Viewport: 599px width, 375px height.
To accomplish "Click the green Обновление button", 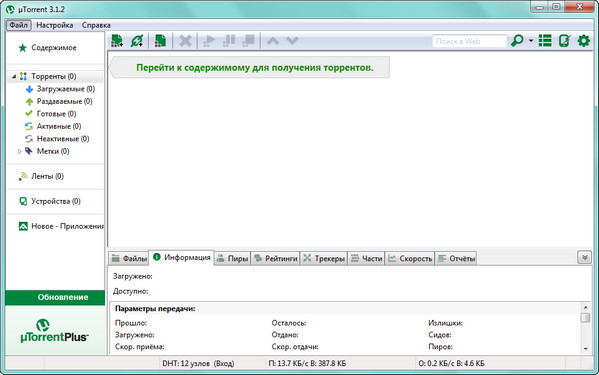I will pos(55,297).
